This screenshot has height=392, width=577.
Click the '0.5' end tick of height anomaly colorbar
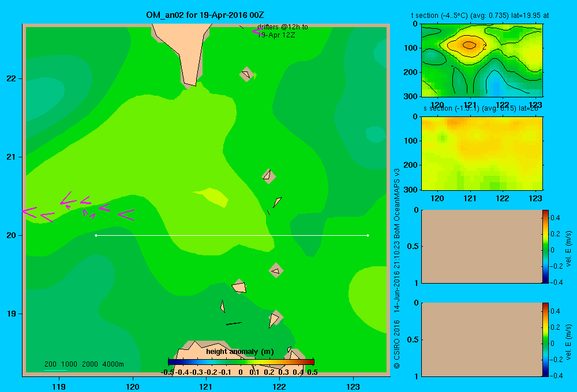tap(312, 372)
